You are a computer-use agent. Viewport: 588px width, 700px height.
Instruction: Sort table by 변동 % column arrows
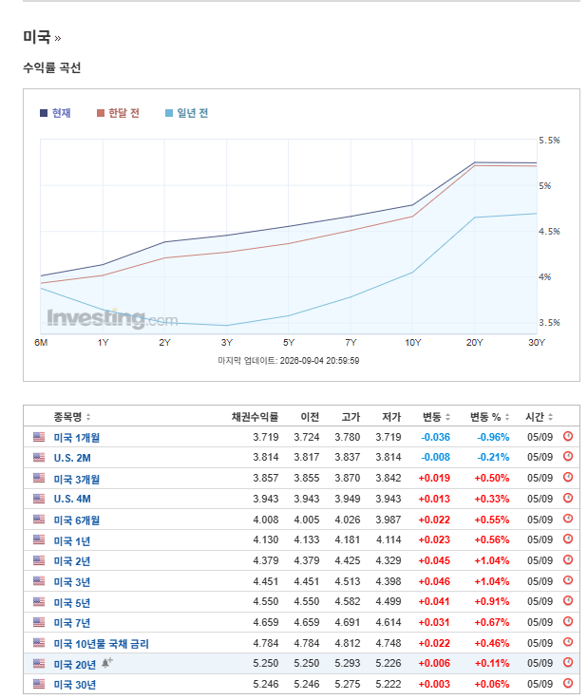507,417
